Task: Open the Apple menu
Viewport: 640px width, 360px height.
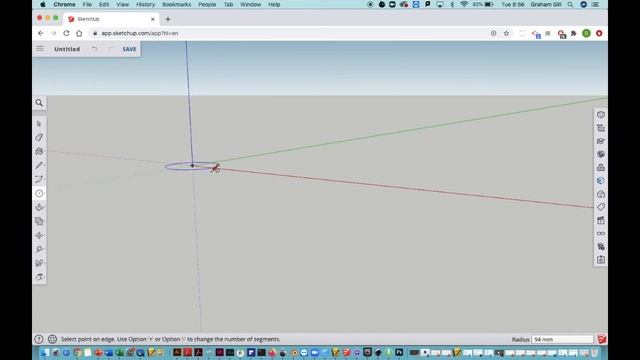Action: point(43,4)
